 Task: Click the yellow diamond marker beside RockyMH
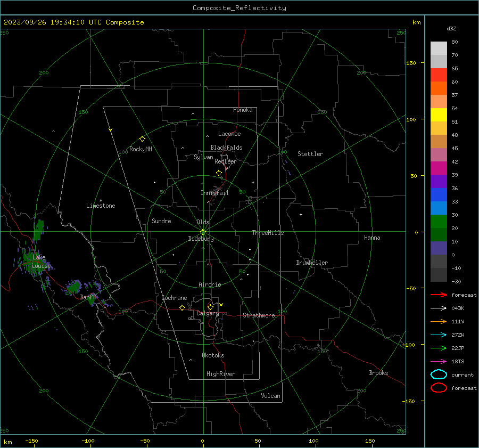[x=142, y=139]
